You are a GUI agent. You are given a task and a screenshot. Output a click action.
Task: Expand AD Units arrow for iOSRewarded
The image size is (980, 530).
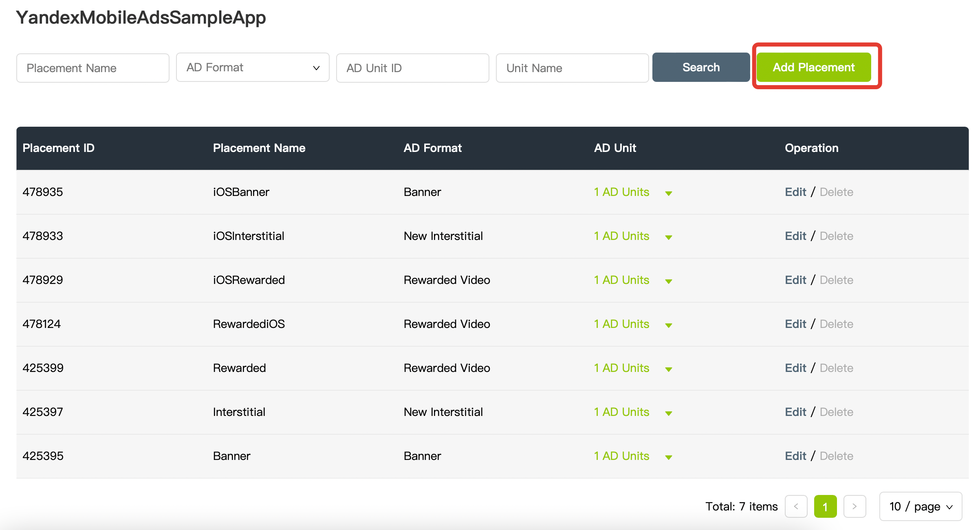pyautogui.click(x=668, y=281)
